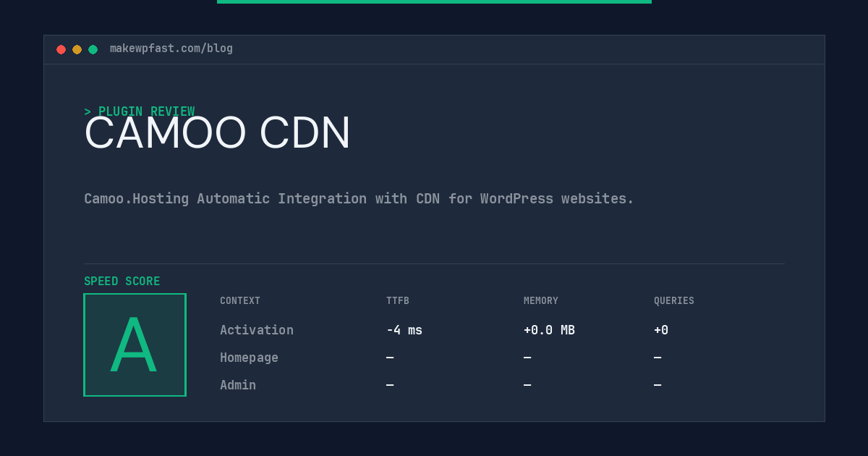The width and height of the screenshot is (868, 456).
Task: Click the '+0' queries value
Action: [661, 330]
